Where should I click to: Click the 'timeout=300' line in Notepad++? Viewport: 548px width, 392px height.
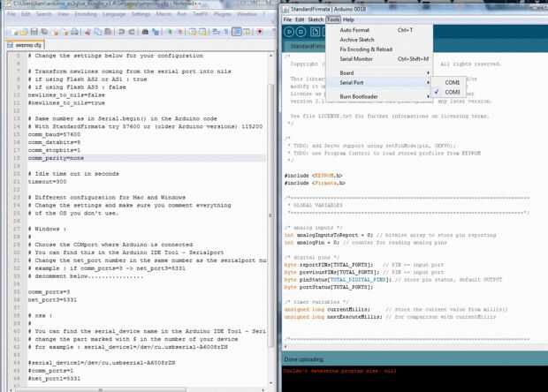click(x=47, y=182)
